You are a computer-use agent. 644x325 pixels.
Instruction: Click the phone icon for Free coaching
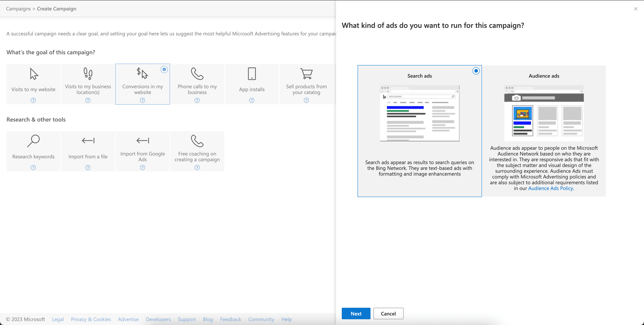(x=197, y=141)
